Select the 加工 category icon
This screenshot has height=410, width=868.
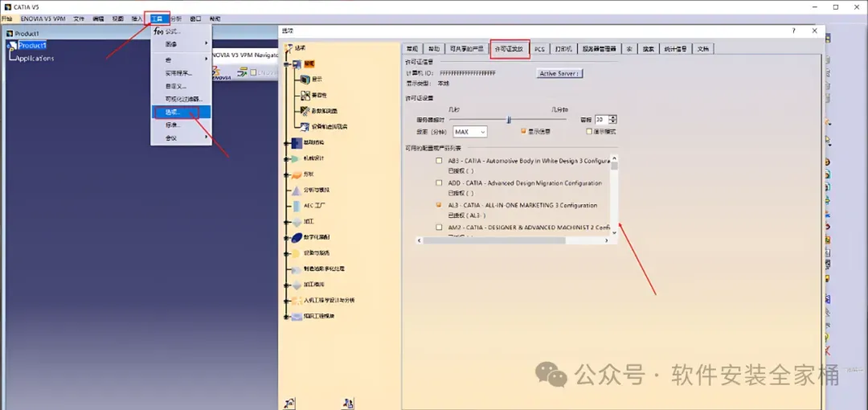pos(296,222)
